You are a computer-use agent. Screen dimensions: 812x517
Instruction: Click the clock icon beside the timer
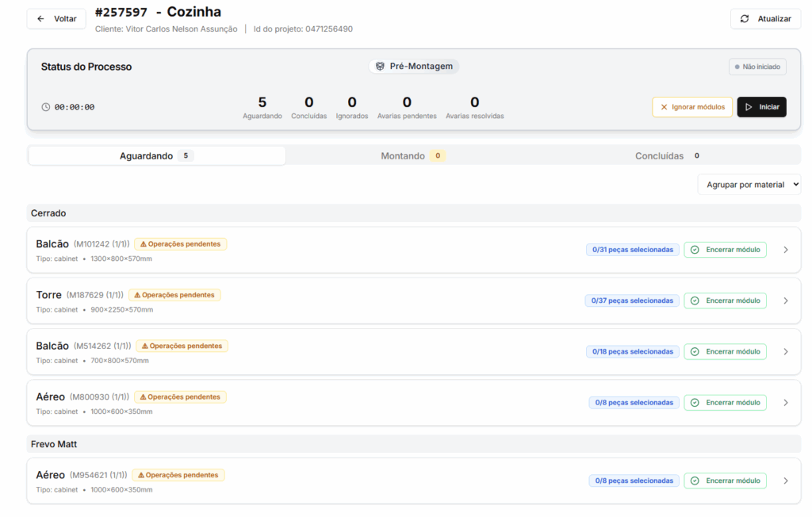point(45,107)
